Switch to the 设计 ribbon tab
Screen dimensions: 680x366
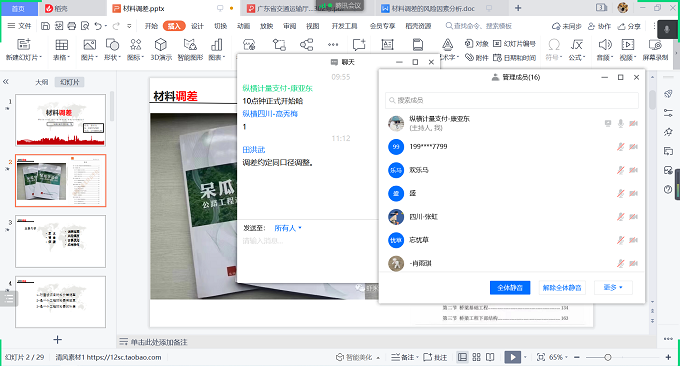(197, 26)
